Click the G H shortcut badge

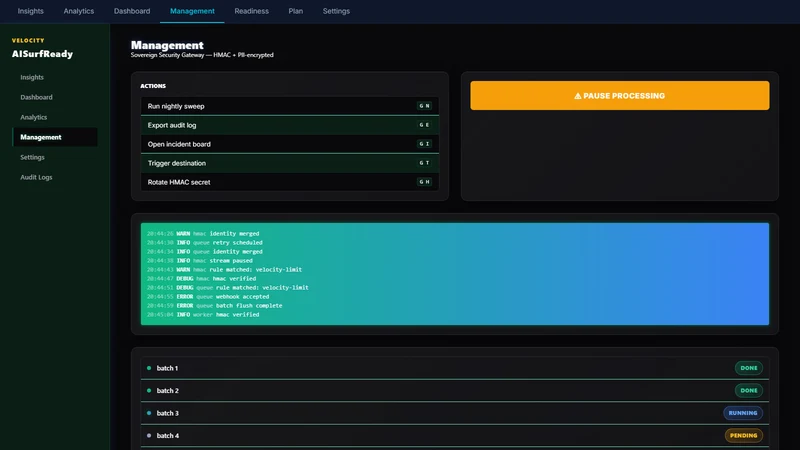coord(424,182)
